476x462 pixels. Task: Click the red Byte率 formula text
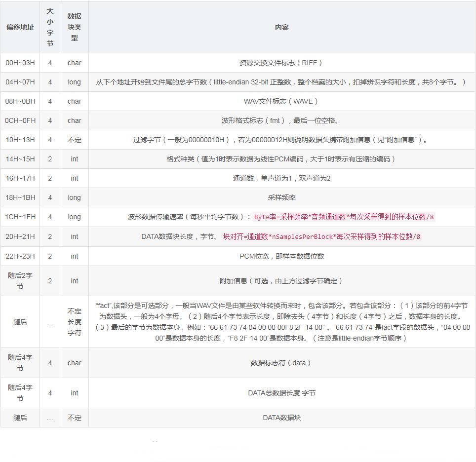point(343,217)
